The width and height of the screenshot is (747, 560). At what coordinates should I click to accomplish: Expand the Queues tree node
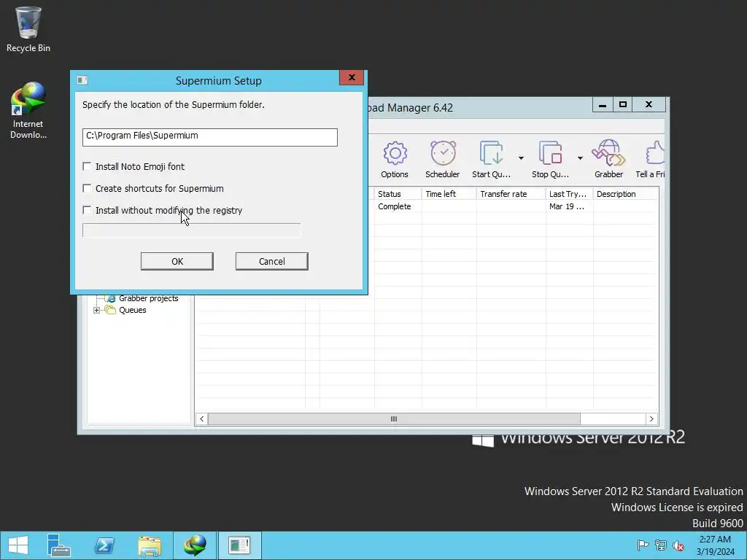tap(97, 310)
